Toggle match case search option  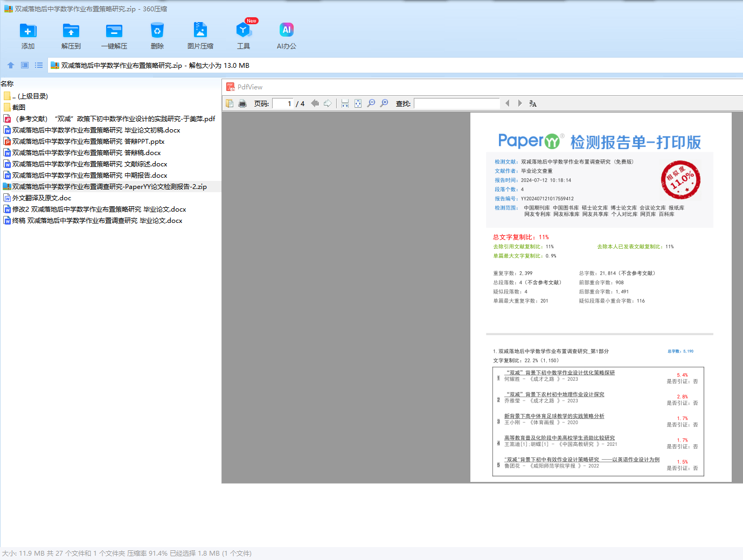click(x=533, y=103)
